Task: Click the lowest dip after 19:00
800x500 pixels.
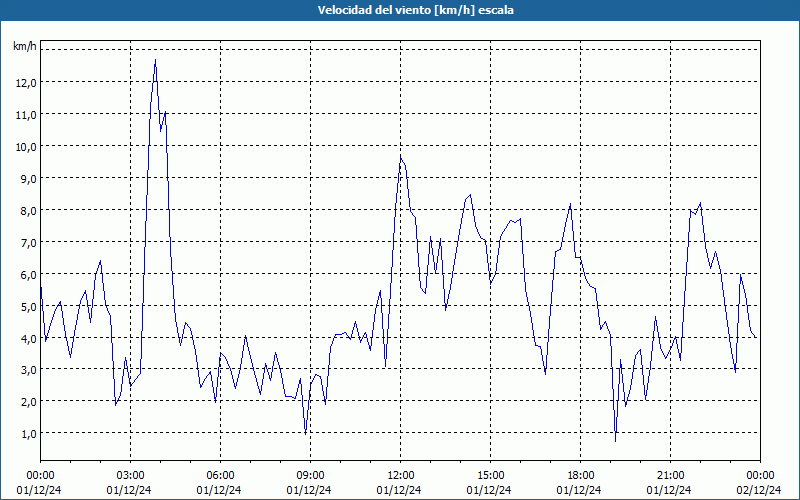Action: [x=616, y=441]
